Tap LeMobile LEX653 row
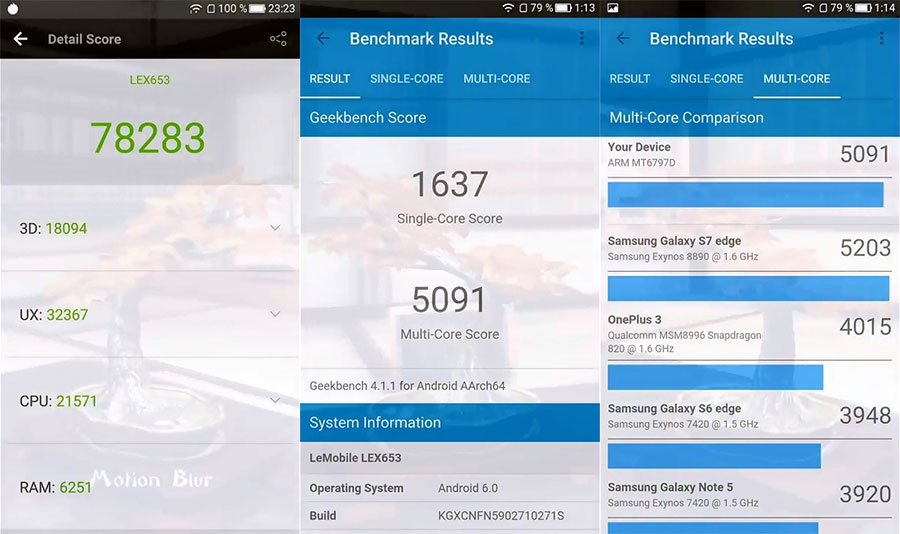 click(x=449, y=458)
